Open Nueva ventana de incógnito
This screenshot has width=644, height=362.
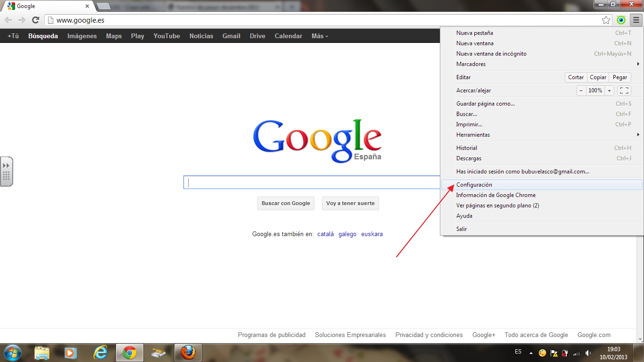[542, 54]
